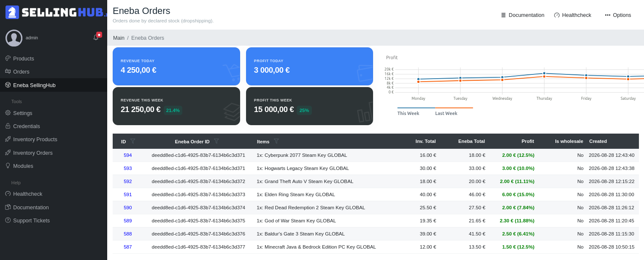644x260 pixels.
Task: Click the Thursday This Week data point
Action: pyautogui.click(x=544, y=73)
